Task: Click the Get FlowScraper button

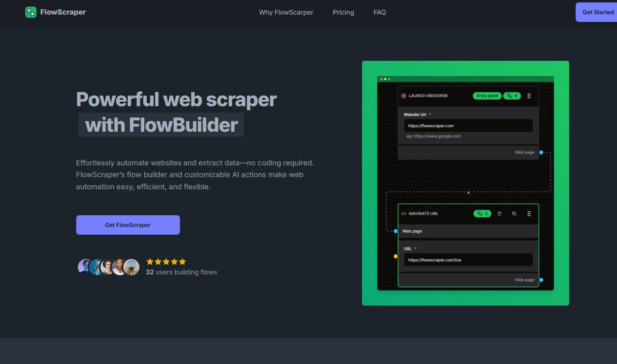Action: pos(128,225)
